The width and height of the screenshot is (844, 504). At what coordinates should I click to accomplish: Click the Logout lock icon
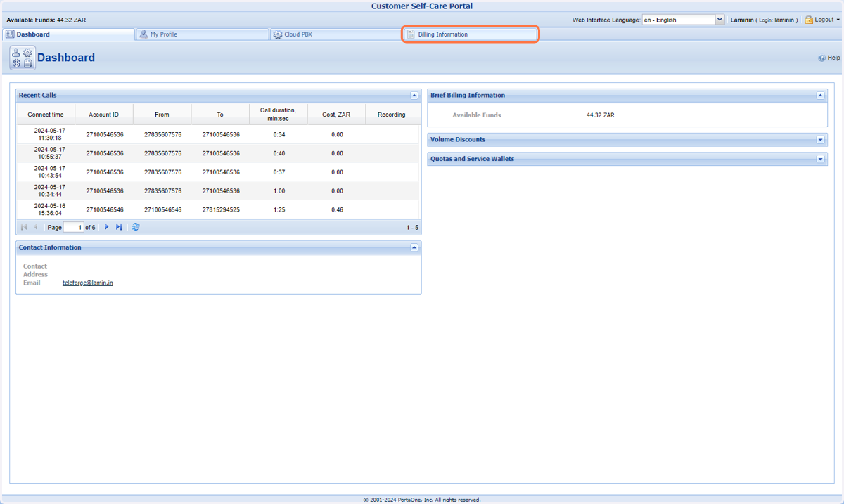tap(809, 20)
